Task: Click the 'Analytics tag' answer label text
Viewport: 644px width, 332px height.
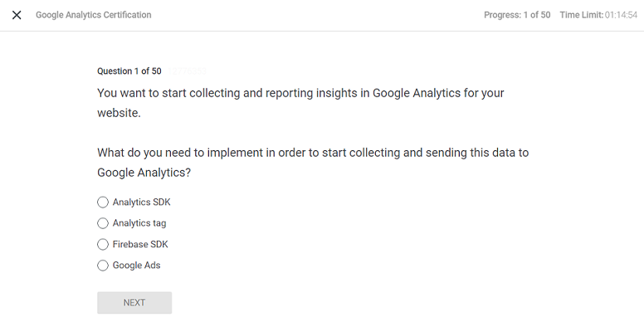Action: pyautogui.click(x=139, y=223)
